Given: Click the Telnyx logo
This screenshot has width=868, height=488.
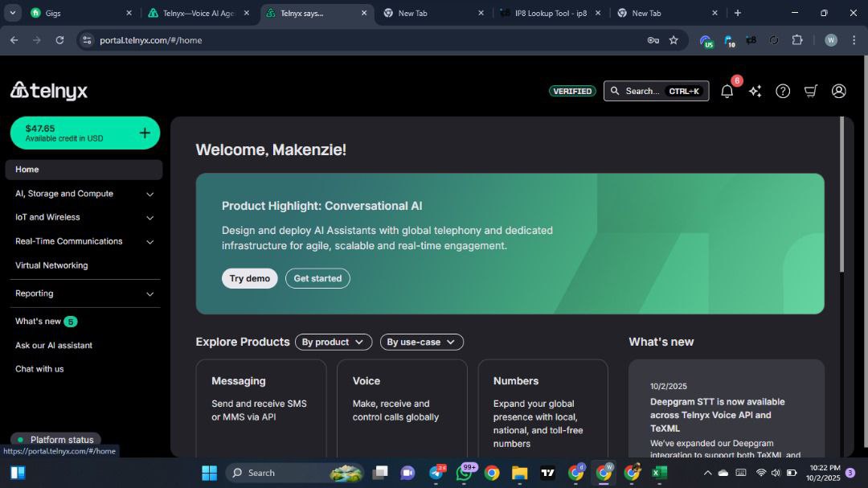Looking at the screenshot, I should [49, 91].
